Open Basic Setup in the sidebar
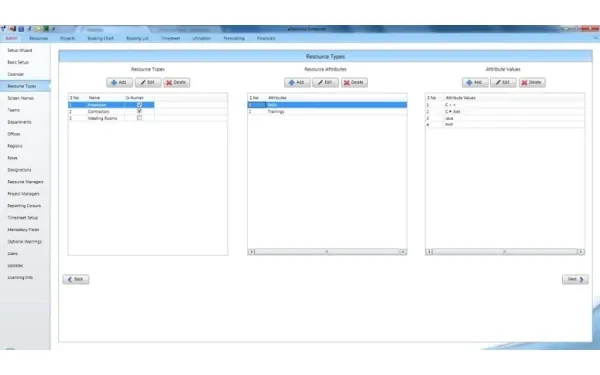This screenshot has height=375, width=600. point(18,62)
